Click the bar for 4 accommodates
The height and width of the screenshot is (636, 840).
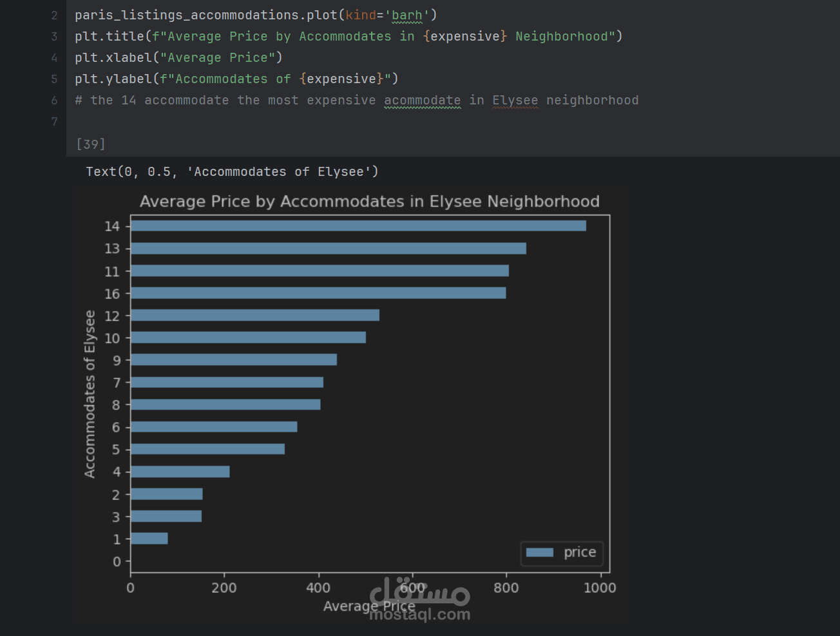pos(180,471)
